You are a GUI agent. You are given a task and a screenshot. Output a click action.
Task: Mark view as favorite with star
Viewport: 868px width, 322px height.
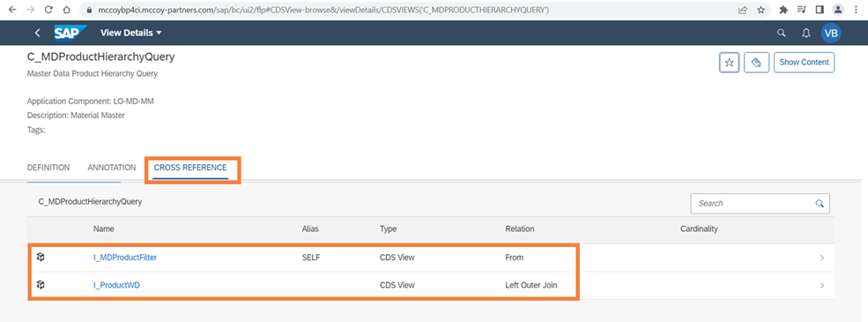pyautogui.click(x=729, y=62)
